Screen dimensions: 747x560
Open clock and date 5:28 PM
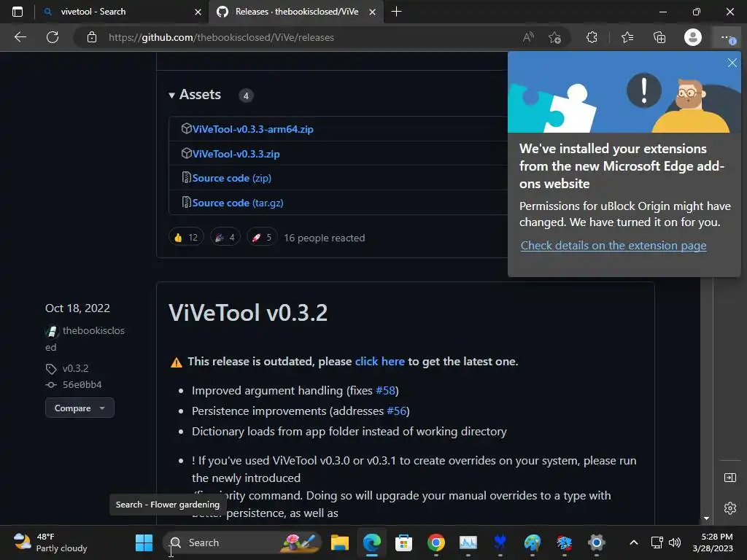(713, 542)
